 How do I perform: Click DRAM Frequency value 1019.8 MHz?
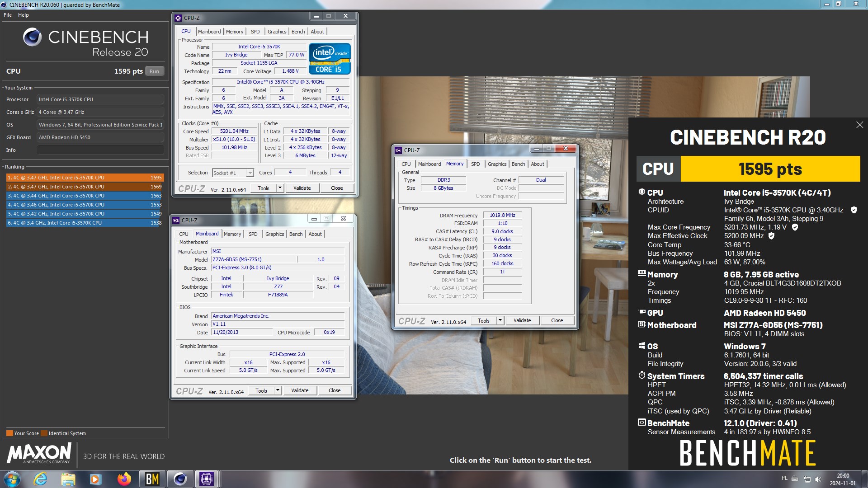point(502,215)
